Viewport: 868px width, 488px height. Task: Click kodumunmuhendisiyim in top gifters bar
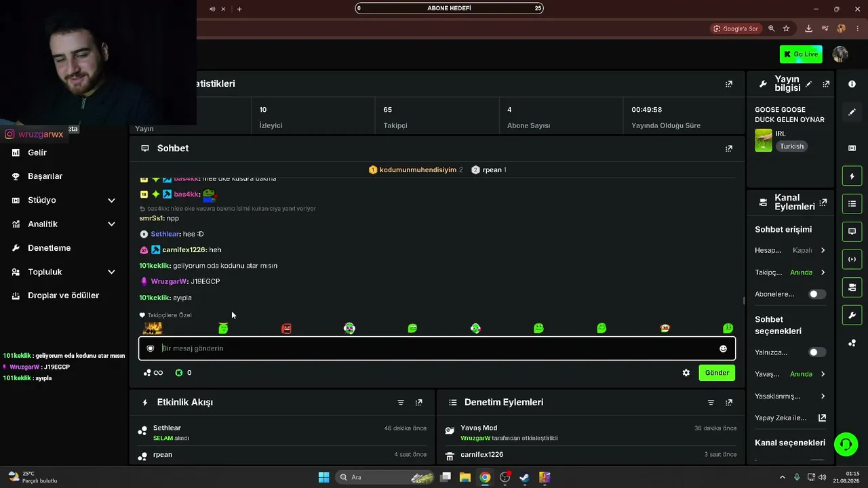418,170
